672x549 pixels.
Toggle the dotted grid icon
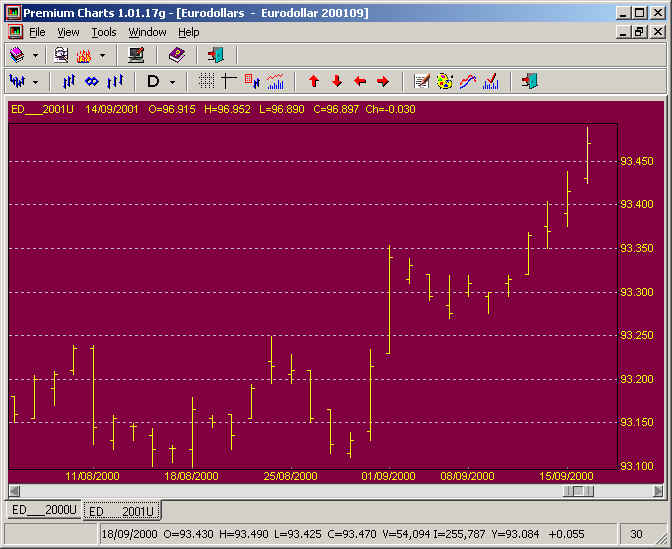coord(206,81)
